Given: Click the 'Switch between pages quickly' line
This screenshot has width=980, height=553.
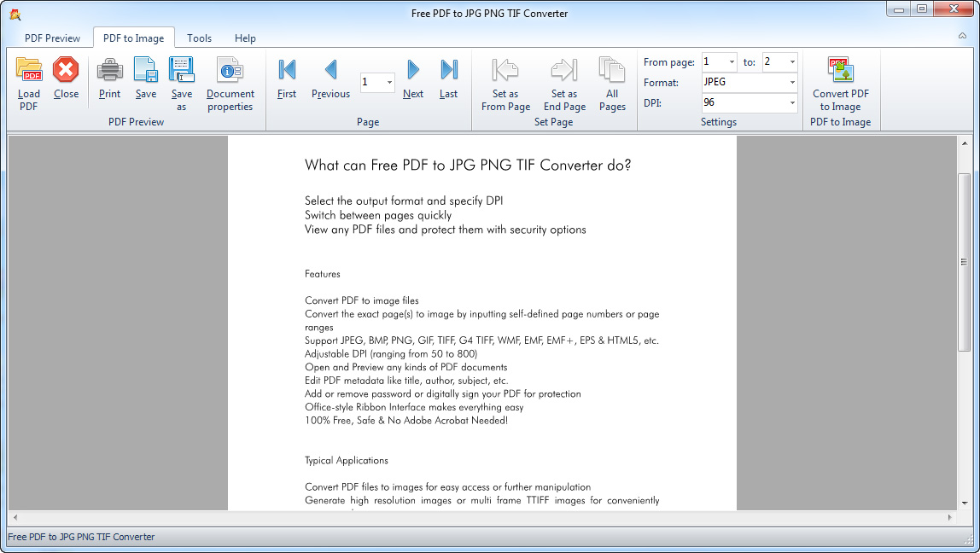Looking at the screenshot, I should [x=378, y=216].
